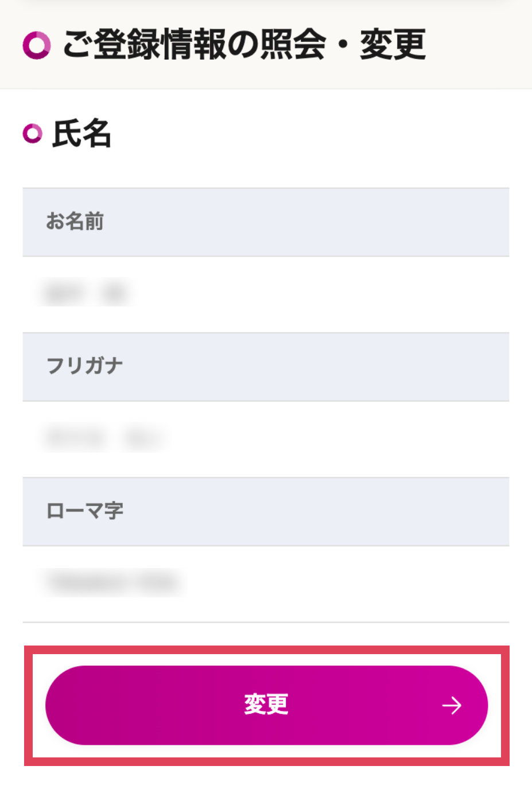Screen dimensions: 532x797
Task: Click the ご登録情報の照会・変更 page title
Action: pos(244,45)
